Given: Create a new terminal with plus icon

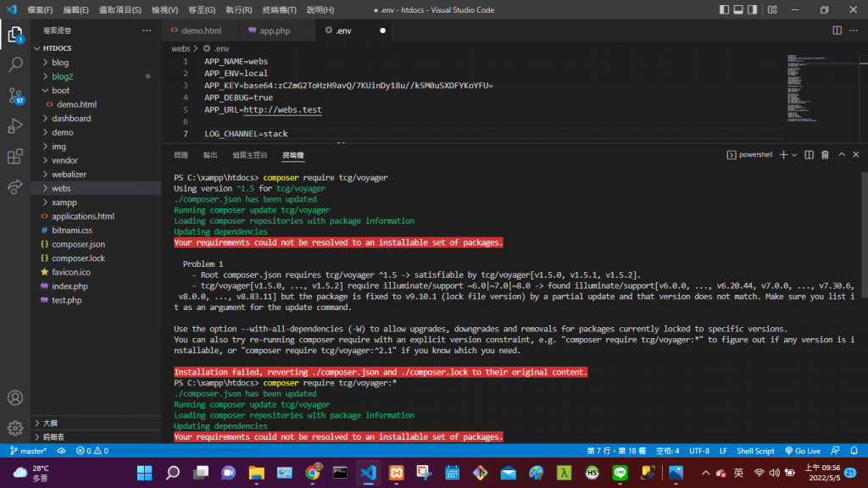Looking at the screenshot, I should 783,155.
